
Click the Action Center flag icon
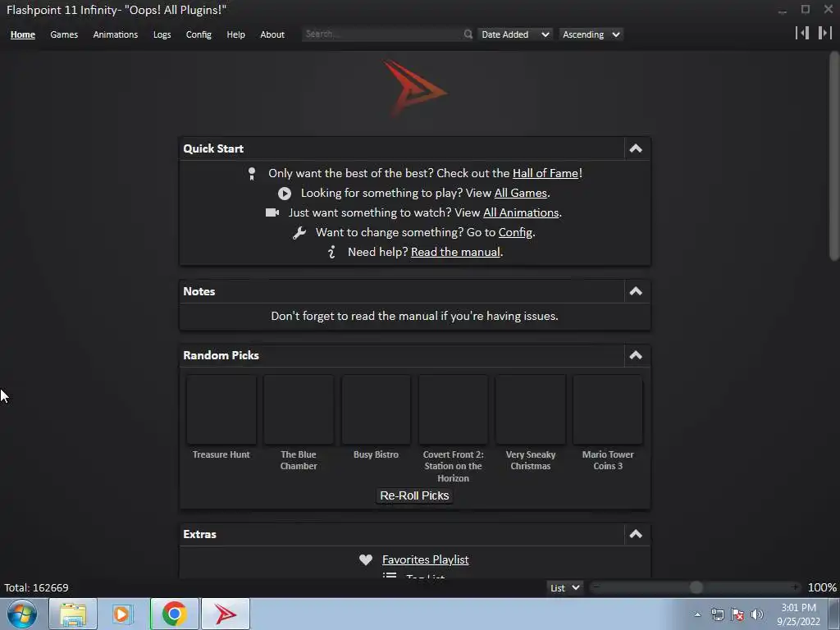click(737, 614)
